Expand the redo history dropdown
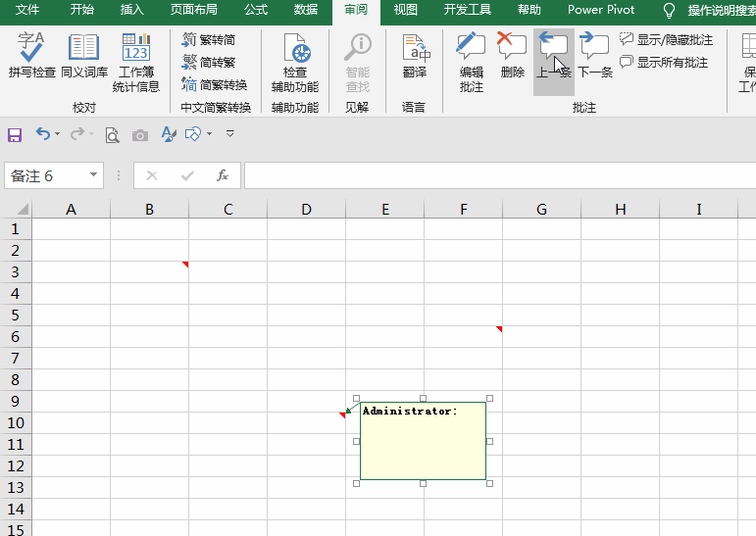Image resolution: width=756 pixels, height=536 pixels. click(x=91, y=134)
